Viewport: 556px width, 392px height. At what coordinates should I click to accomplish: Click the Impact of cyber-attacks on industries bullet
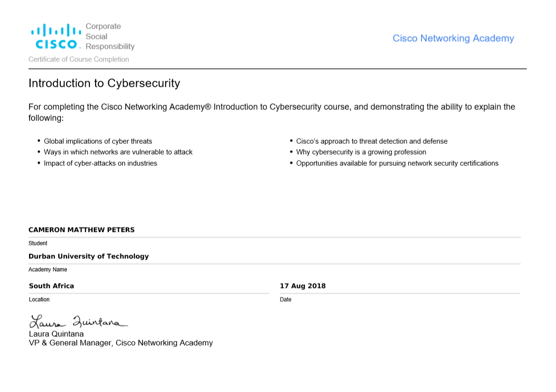[100, 163]
